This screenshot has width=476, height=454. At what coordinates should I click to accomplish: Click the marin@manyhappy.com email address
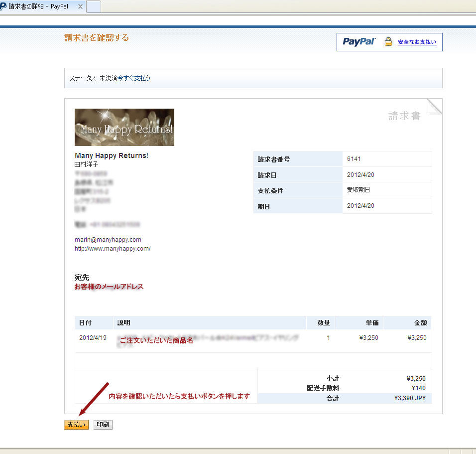pos(108,240)
